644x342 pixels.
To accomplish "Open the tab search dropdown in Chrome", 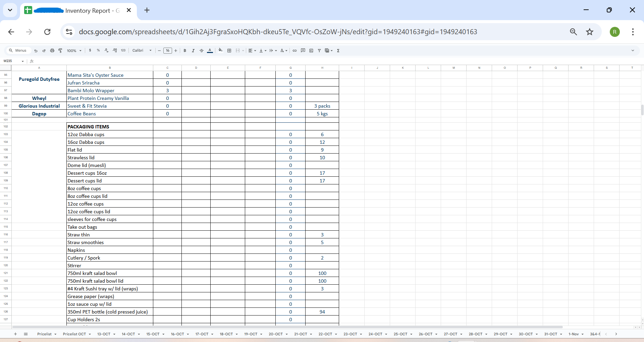I will (10, 10).
